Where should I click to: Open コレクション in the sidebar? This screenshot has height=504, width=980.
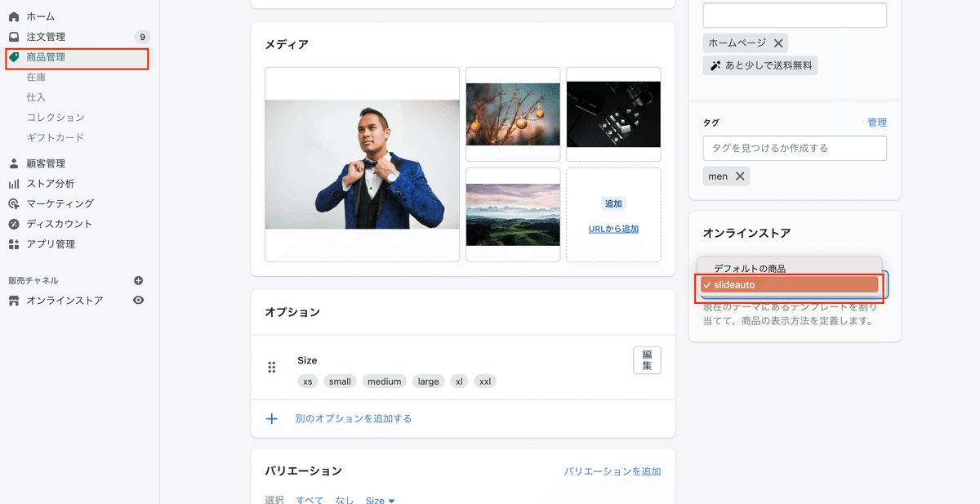(x=56, y=118)
